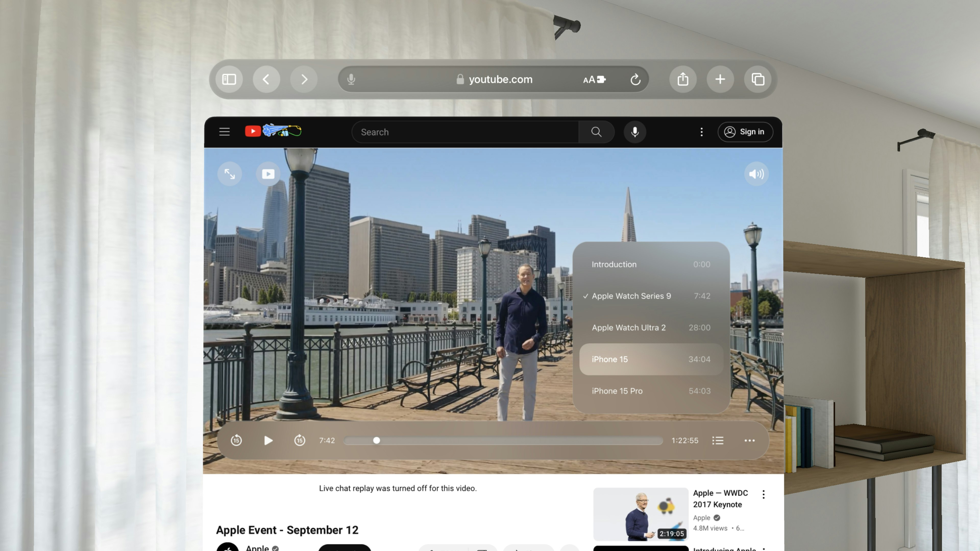This screenshot has height=551, width=980.
Task: Exit full-window video with arrows icon
Action: 229,174
